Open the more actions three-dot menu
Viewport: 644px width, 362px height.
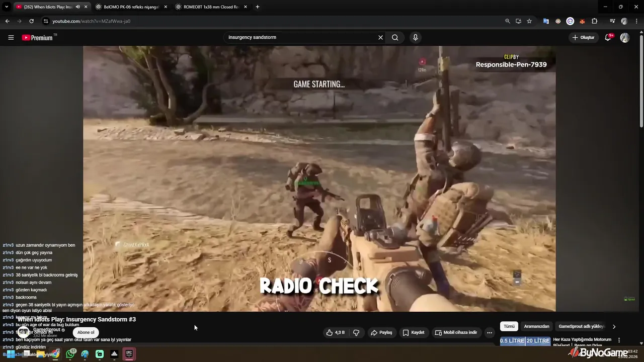click(489, 332)
